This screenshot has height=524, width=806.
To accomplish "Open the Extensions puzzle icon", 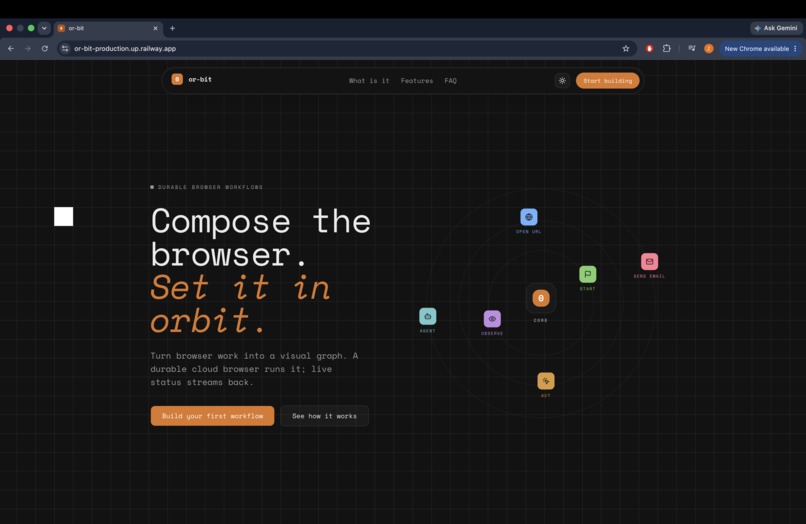I will [667, 48].
